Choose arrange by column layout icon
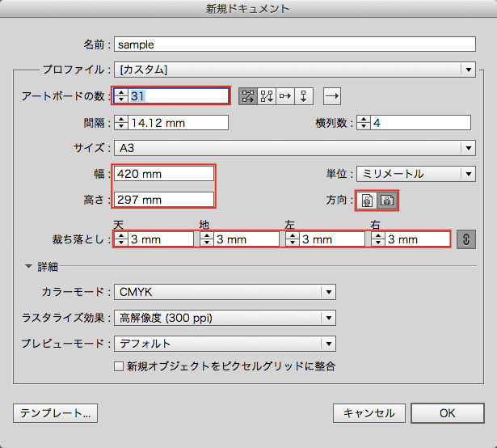 [304, 95]
